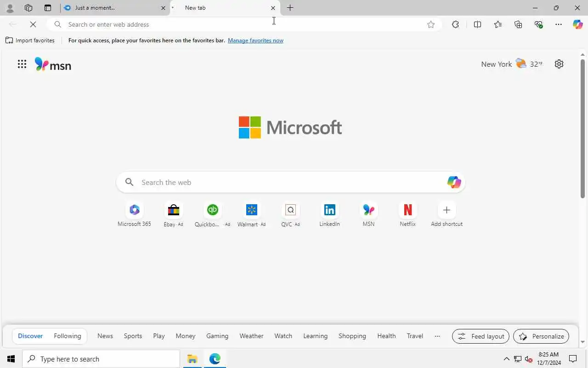Open File Explorer from the taskbar
The image size is (588, 368).
coord(192,359)
